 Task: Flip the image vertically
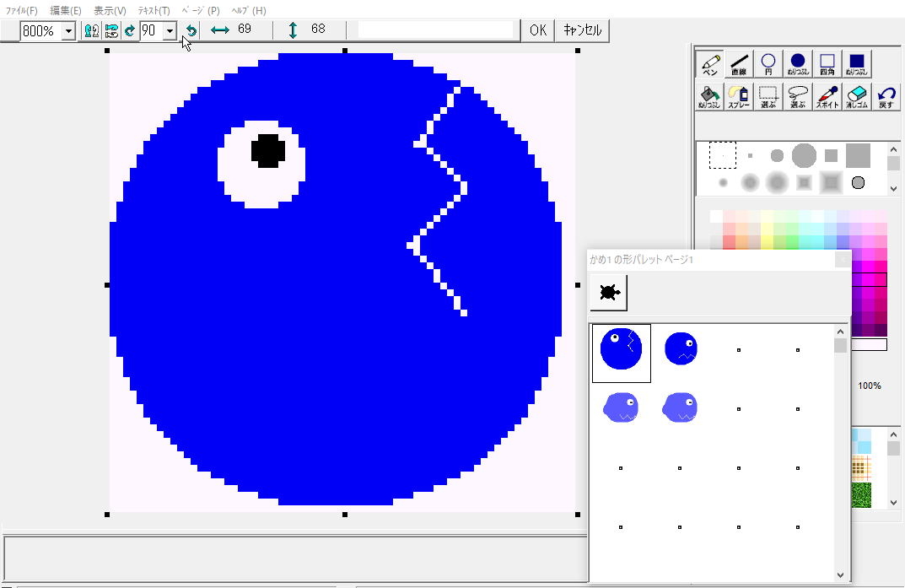pos(111,30)
